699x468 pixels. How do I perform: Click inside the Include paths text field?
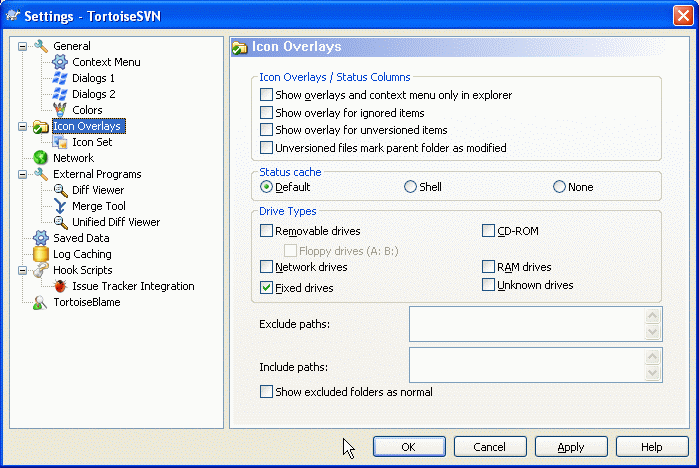[x=526, y=365]
